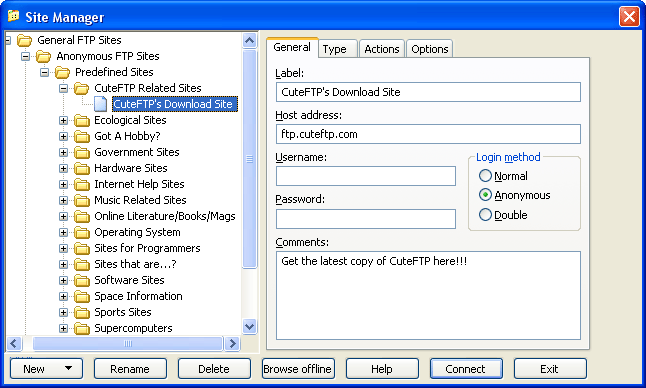Click the Supercomputers folder icon
Viewport: 646px width, 388px height.
click(x=82, y=329)
